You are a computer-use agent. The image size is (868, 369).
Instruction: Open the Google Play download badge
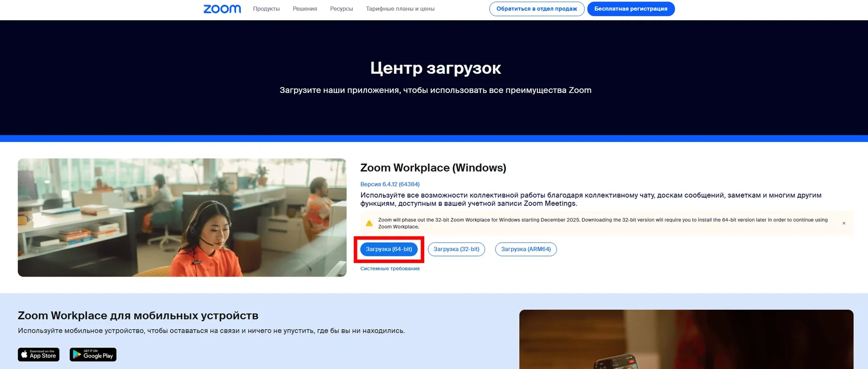93,355
